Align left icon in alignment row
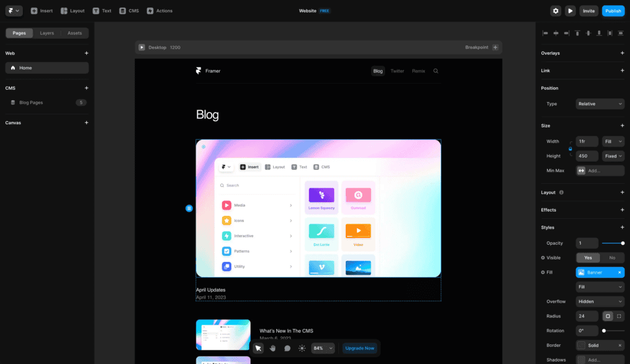Image resolution: width=630 pixels, height=364 pixels. pyautogui.click(x=545, y=33)
